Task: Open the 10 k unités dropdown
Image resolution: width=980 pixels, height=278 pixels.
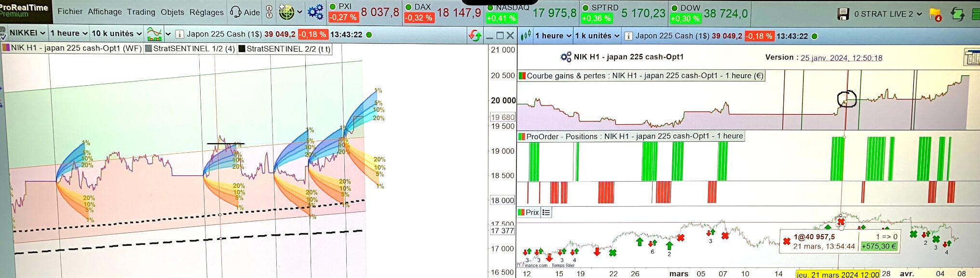Action: pos(116,33)
